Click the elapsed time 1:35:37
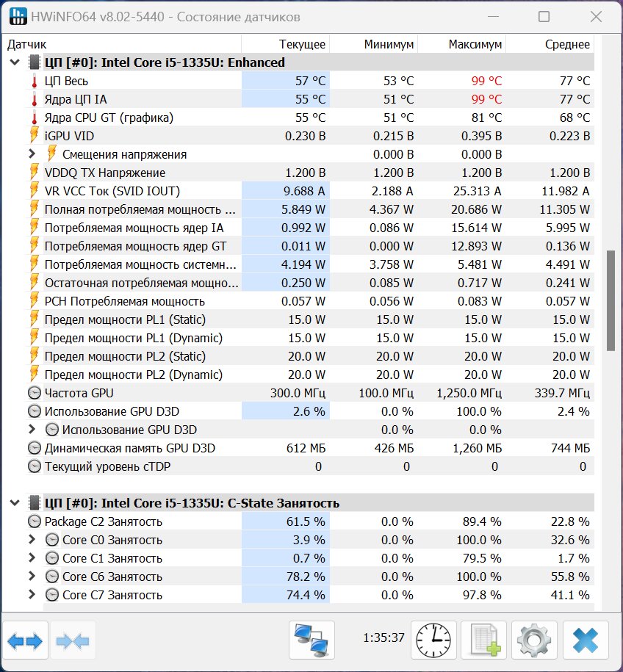This screenshot has width=623, height=672. pyautogui.click(x=383, y=637)
